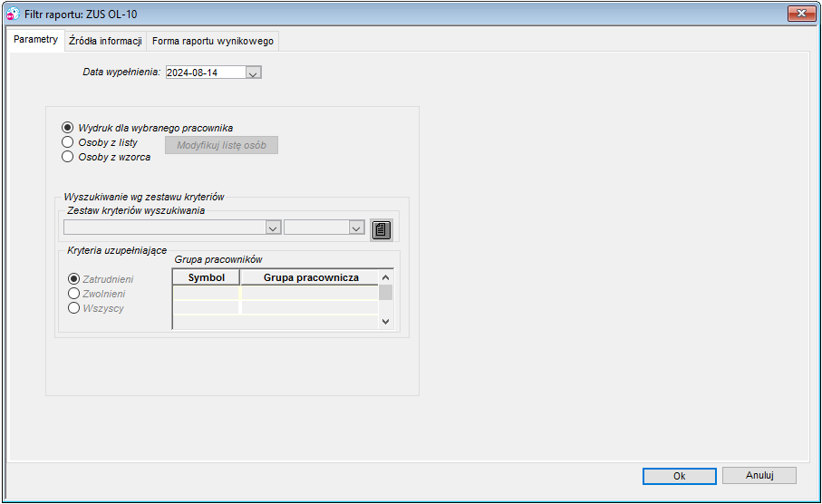Expand the wide Zestaw kryteriów wyszukiwania combo box
The width and height of the screenshot is (822, 504).
[273, 228]
